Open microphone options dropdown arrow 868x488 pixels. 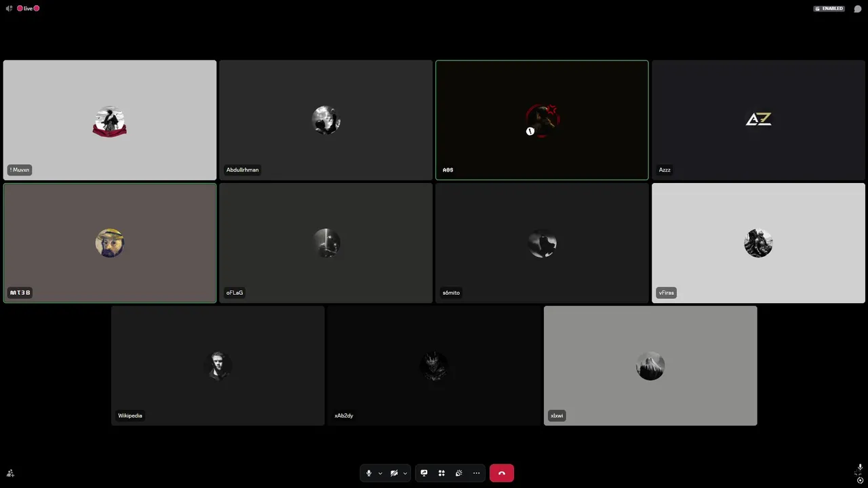pos(380,473)
